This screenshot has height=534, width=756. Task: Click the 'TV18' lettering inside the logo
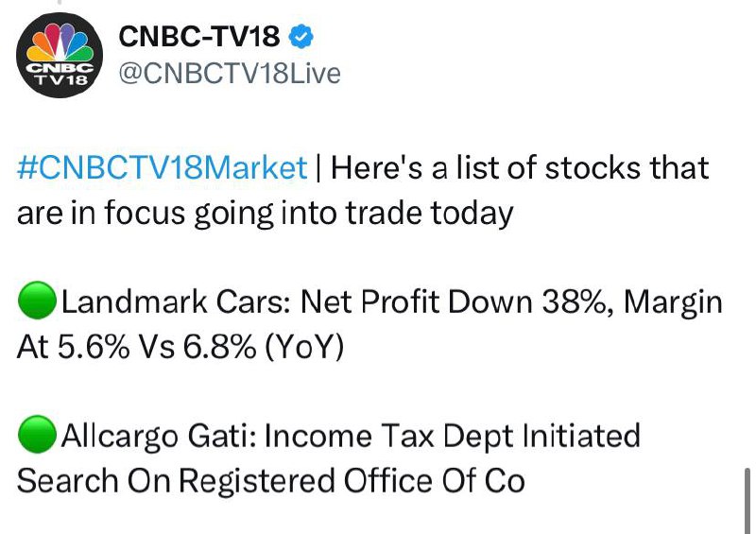[x=61, y=79]
